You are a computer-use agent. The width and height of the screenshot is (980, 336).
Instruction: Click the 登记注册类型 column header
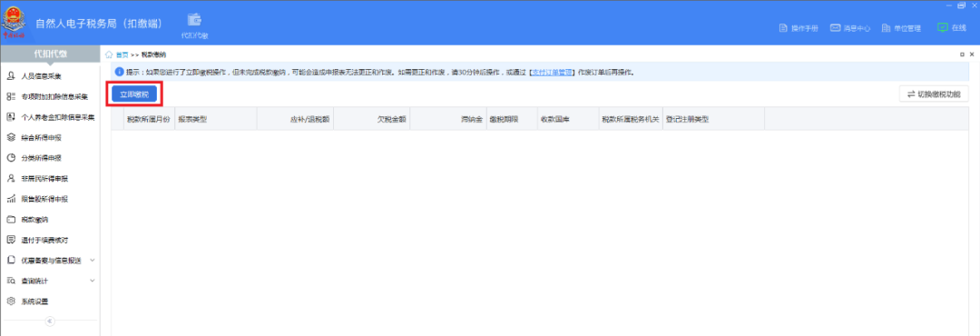pyautogui.click(x=714, y=119)
